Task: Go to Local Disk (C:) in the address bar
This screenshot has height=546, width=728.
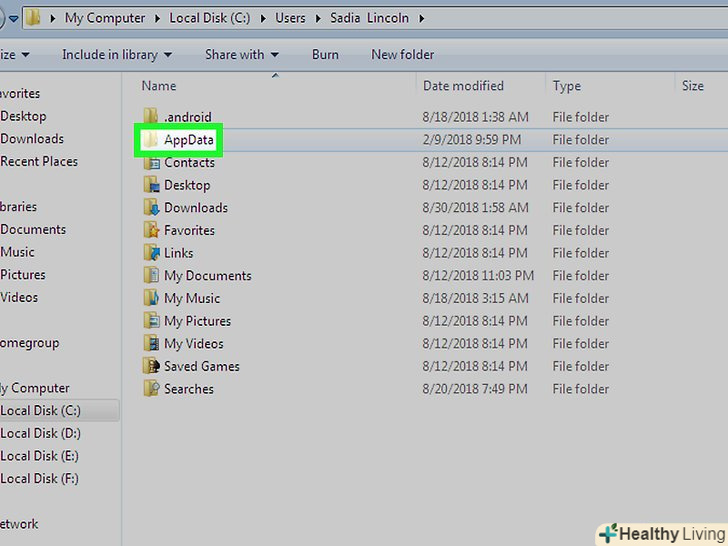Action: click(x=209, y=18)
